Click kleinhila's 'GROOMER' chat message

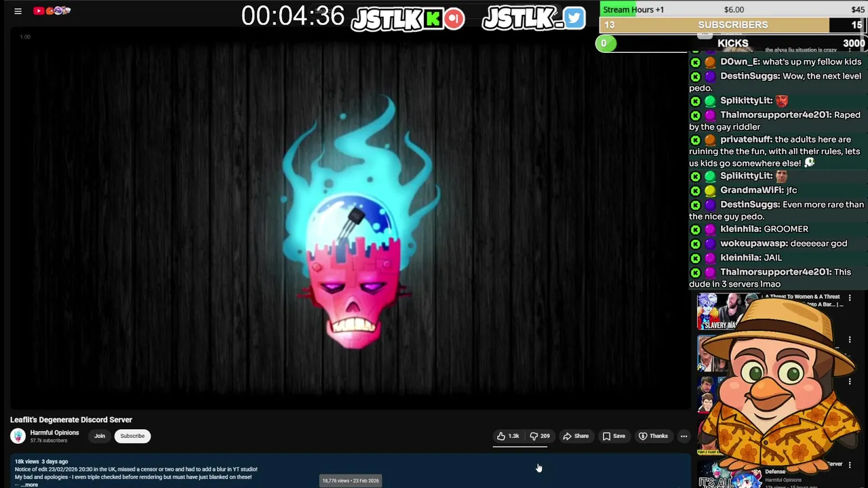click(x=749, y=229)
